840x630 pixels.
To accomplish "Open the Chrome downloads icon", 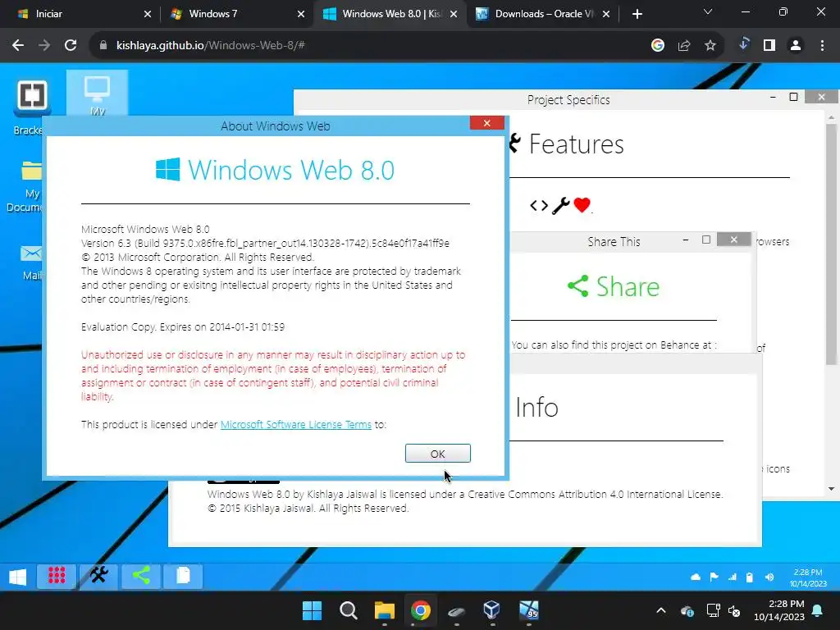I will 743,44.
